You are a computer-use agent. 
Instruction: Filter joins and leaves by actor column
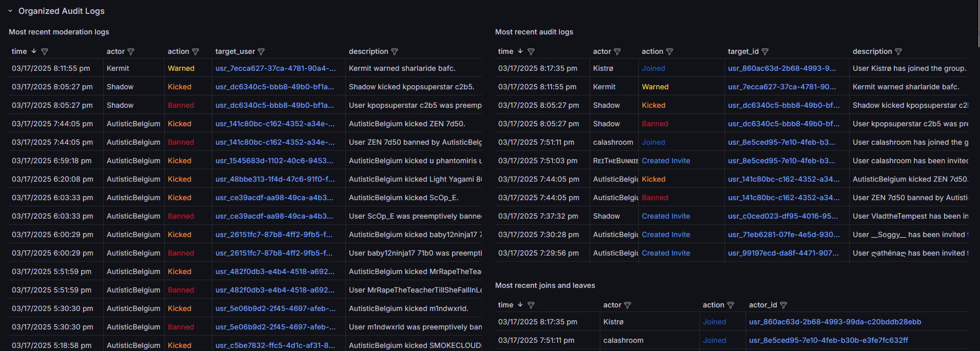coord(628,305)
